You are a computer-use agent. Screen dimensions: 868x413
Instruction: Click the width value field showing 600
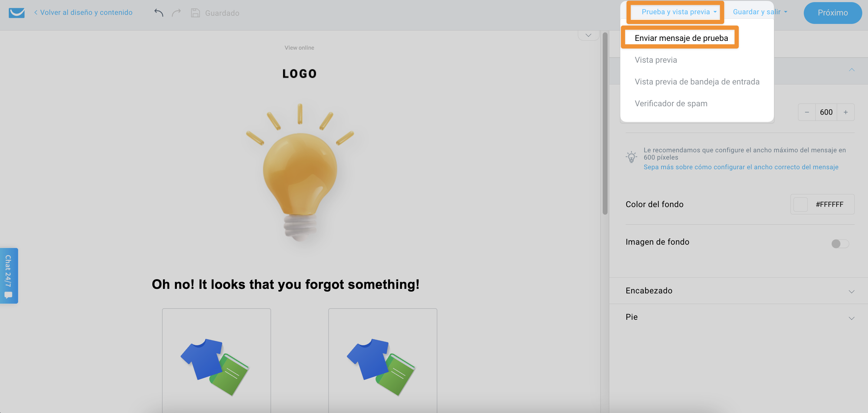[x=826, y=112]
